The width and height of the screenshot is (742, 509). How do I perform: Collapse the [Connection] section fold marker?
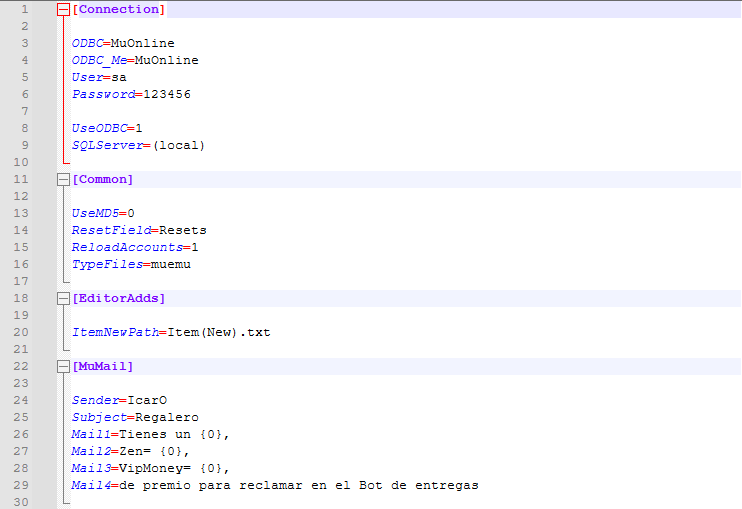pos(63,9)
